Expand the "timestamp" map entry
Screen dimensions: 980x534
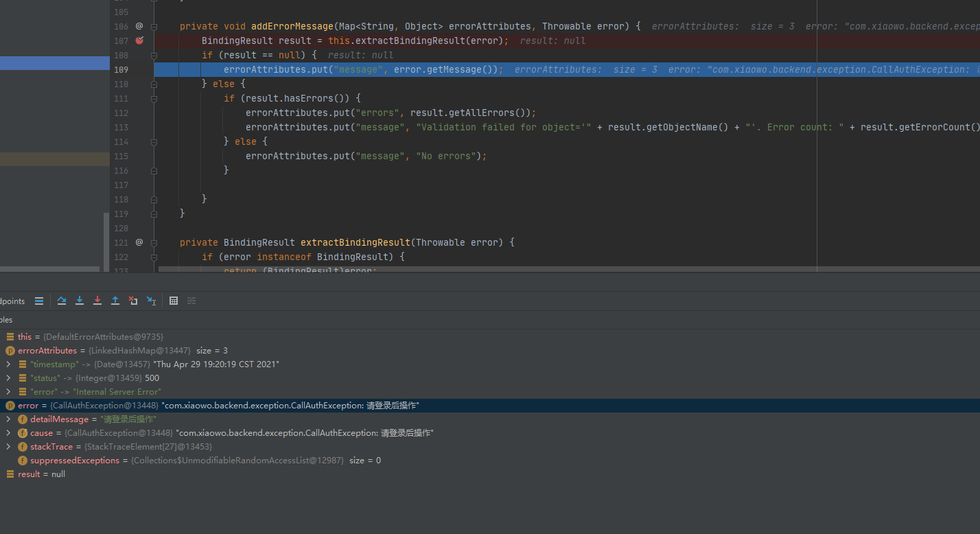[8, 364]
